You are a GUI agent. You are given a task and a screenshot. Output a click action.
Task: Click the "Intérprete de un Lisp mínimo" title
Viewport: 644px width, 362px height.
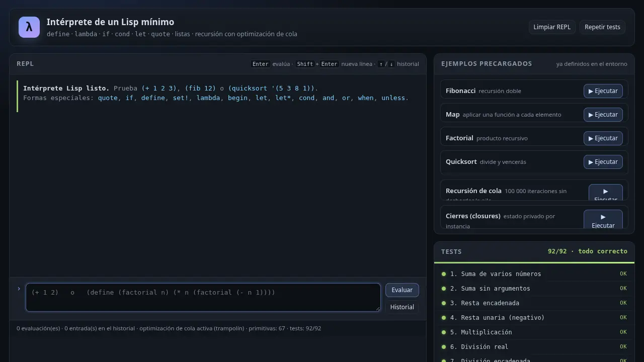[110, 22]
